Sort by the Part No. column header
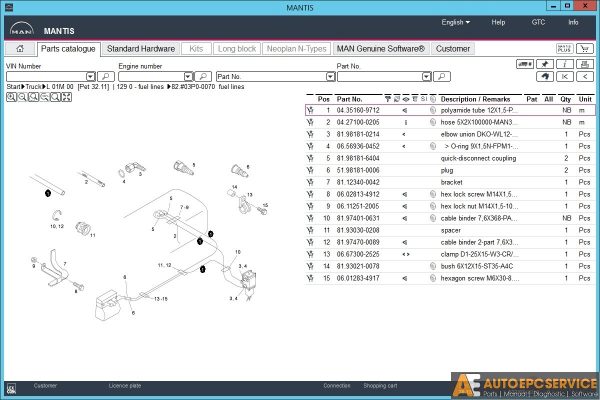Viewport: 600px width, 400px height. click(x=349, y=99)
